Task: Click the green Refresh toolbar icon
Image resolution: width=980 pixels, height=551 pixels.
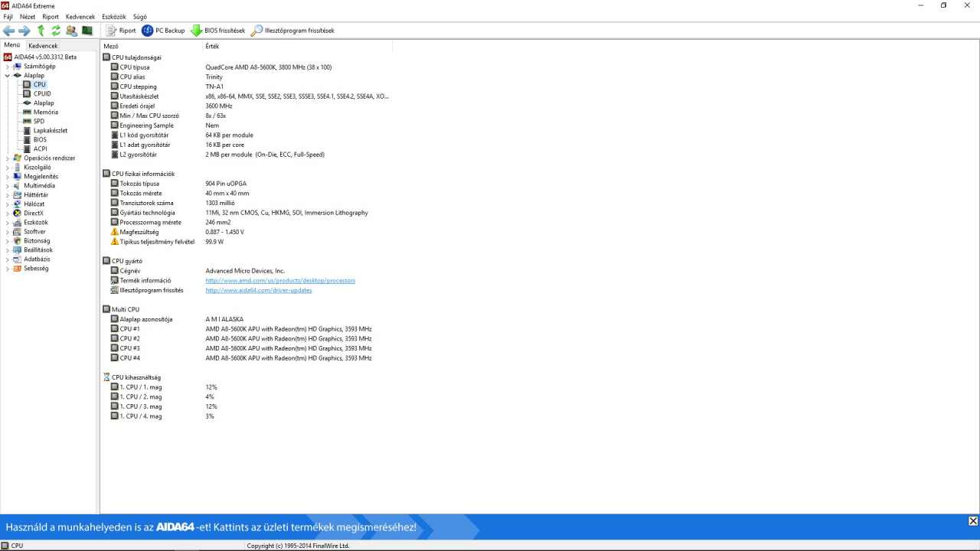Action: [x=56, y=31]
